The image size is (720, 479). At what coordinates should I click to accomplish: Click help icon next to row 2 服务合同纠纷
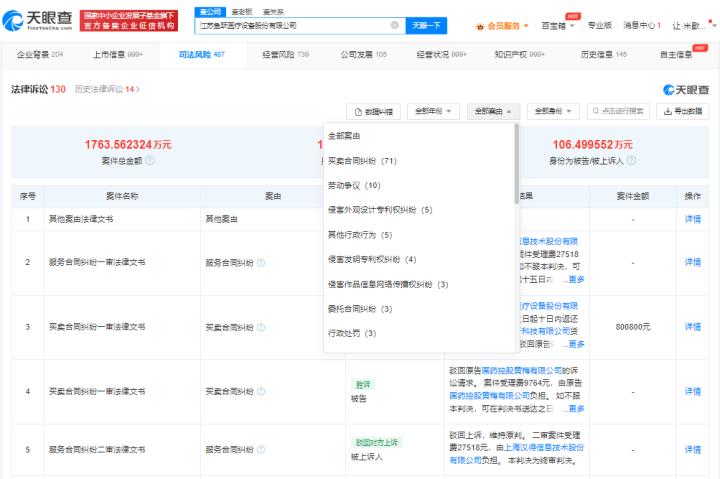click(x=261, y=263)
